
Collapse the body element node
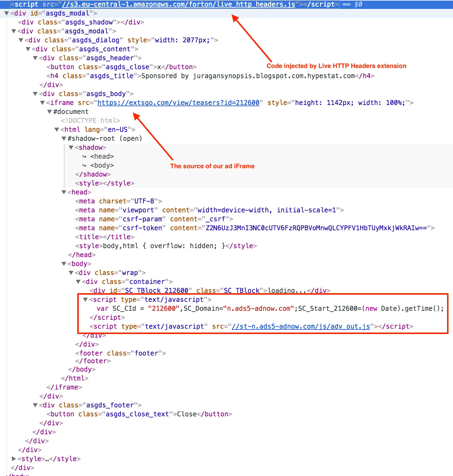[x=64, y=264]
